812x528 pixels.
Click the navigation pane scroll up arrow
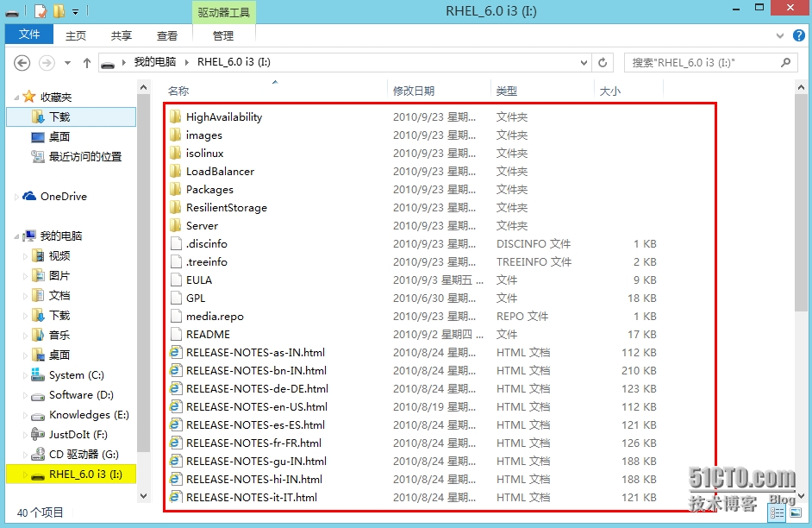tap(143, 87)
